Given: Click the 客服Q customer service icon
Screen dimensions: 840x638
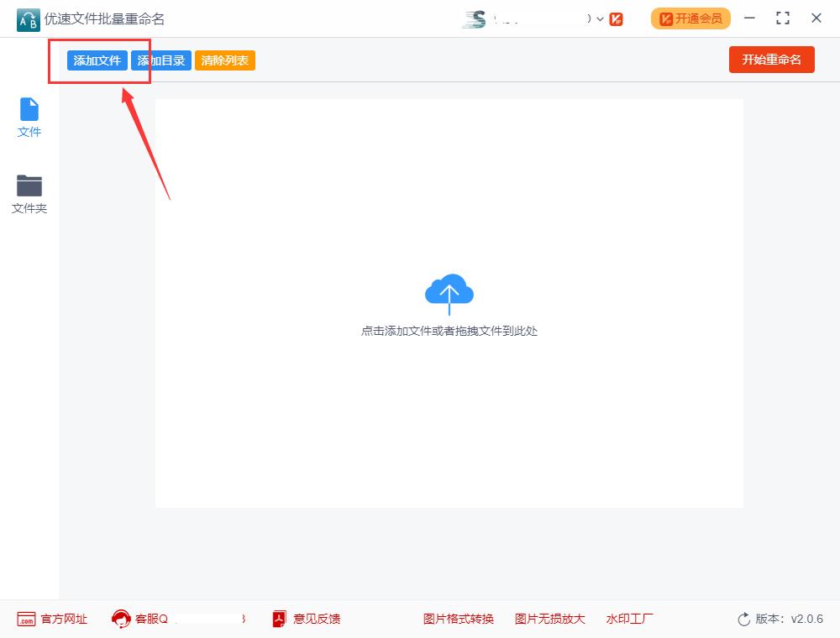Looking at the screenshot, I should pyautogui.click(x=120, y=619).
